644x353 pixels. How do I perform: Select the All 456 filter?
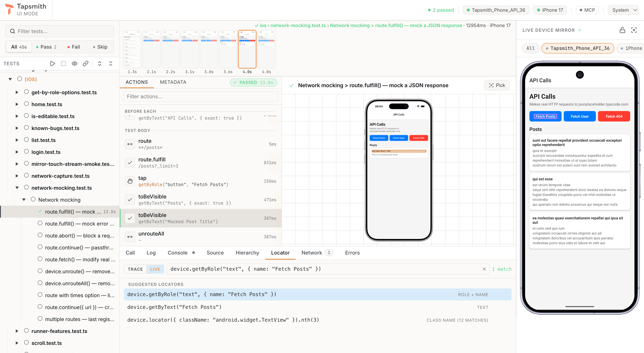[19, 47]
